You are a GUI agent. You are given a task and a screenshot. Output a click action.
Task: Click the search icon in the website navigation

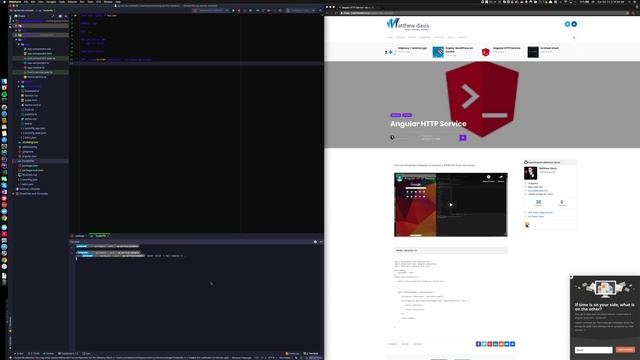coord(574,38)
